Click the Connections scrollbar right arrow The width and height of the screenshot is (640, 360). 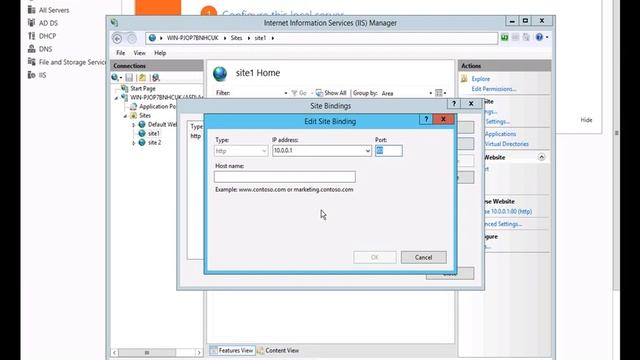pyautogui.click(x=199, y=352)
